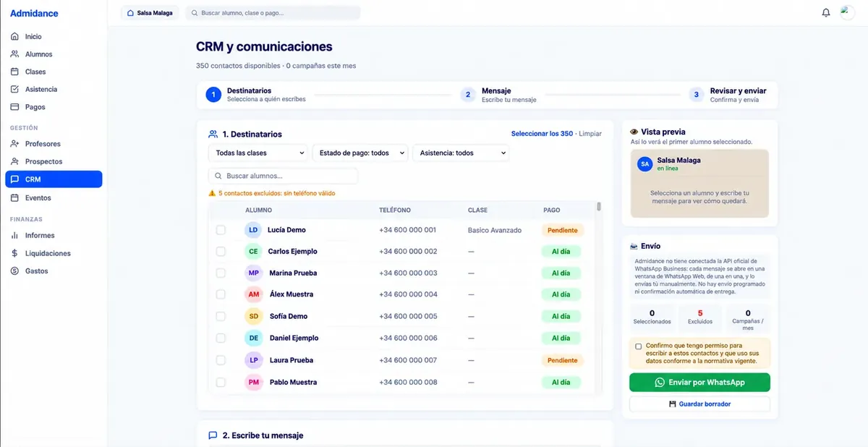Click the Destinatarios people icon
Screen dimensions: 868x447
pos(213,134)
